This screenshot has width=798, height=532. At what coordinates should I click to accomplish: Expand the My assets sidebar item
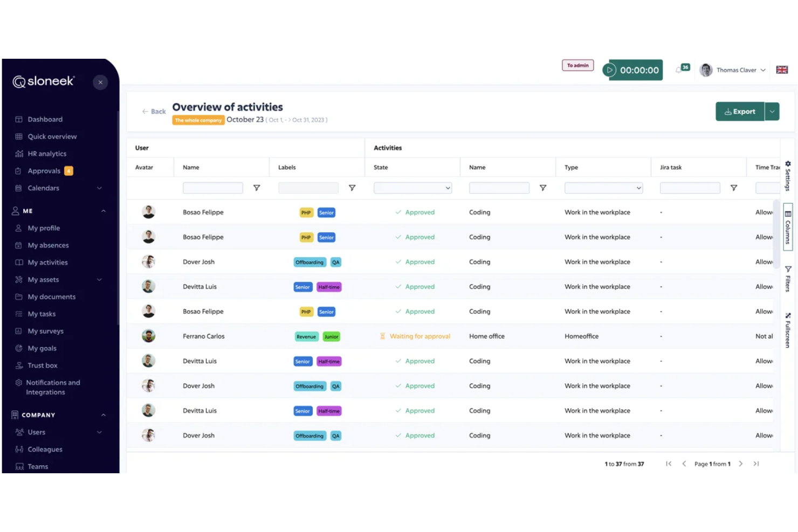[x=99, y=280]
